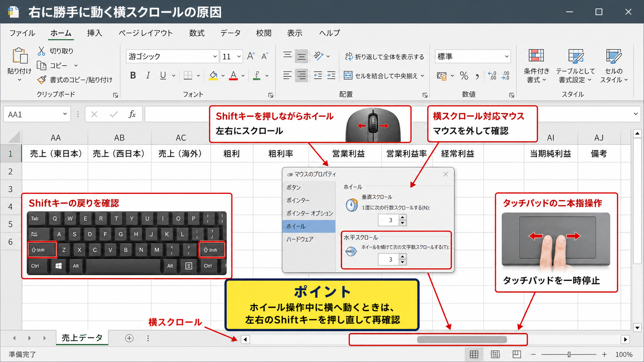Open font group dialog launcher

[x=271, y=95]
